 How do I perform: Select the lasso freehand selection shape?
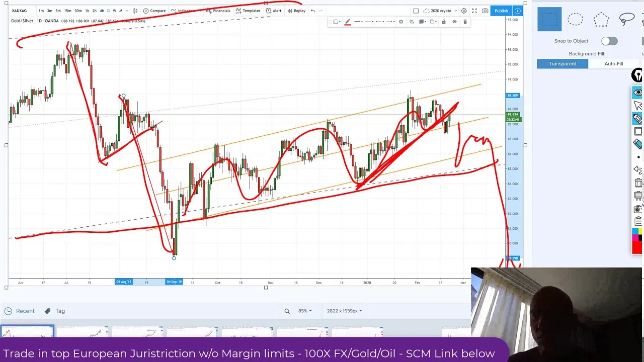[x=627, y=20]
